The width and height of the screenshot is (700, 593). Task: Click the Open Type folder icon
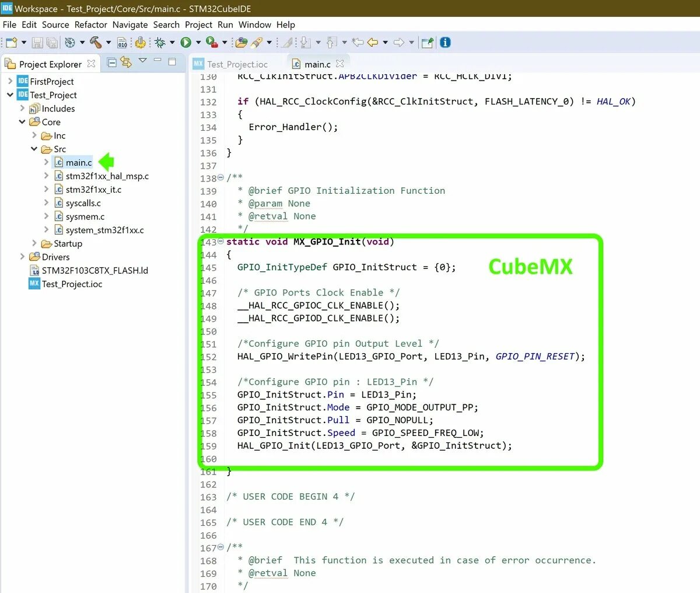tap(242, 43)
